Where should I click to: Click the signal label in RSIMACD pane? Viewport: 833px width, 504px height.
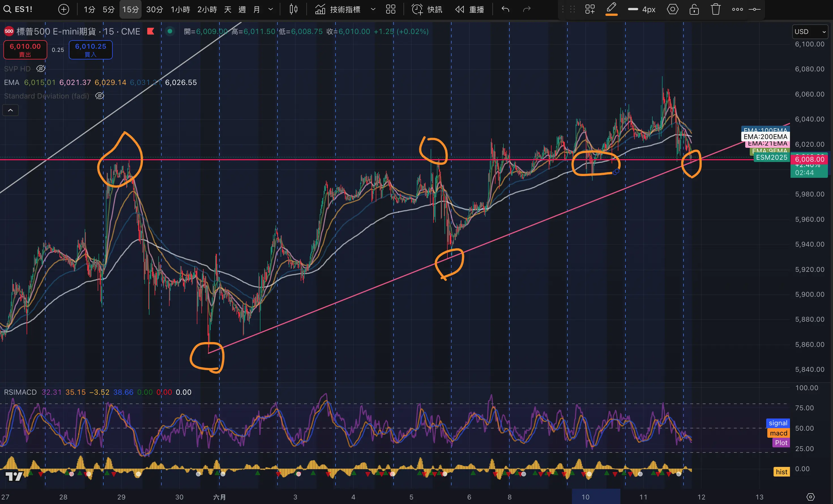tap(778, 423)
